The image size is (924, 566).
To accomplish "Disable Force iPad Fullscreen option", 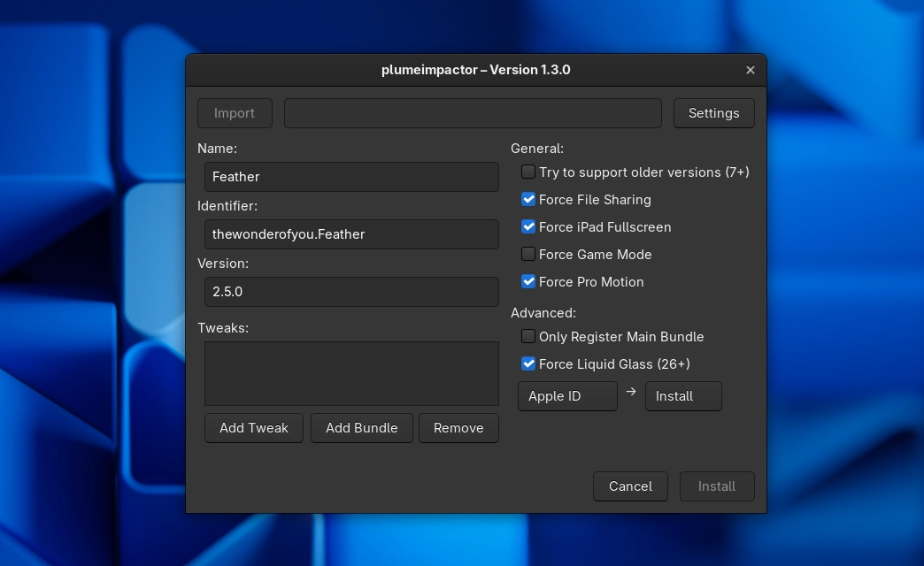I will pyautogui.click(x=528, y=227).
